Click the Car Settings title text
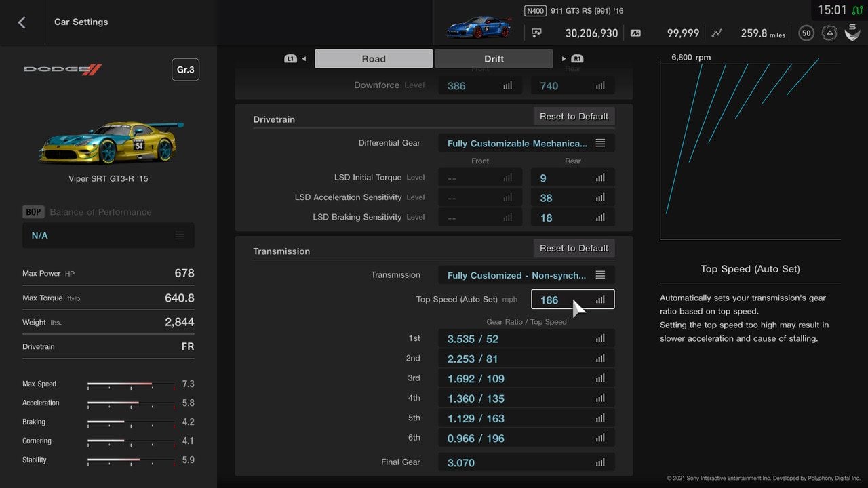The image size is (868, 488). [81, 22]
